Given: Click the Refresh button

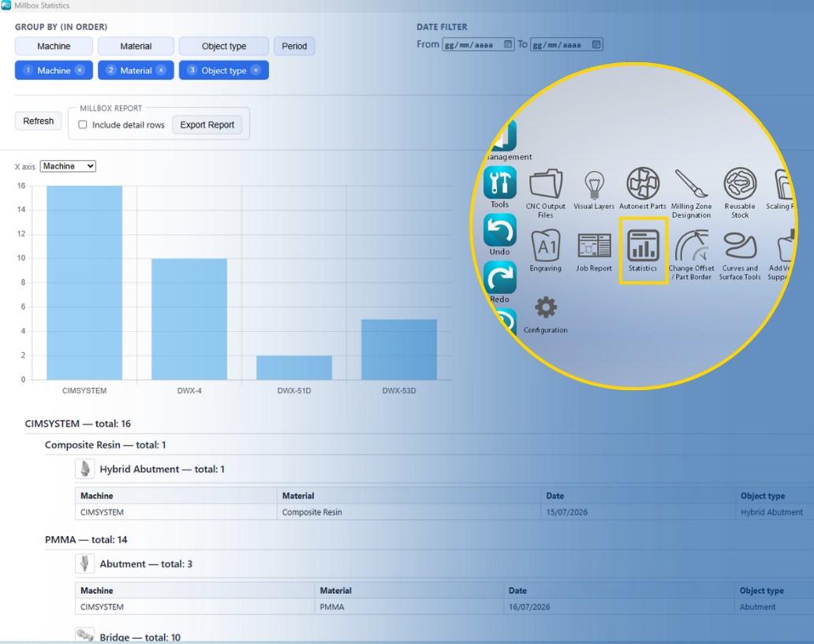Looking at the screenshot, I should [39, 121].
